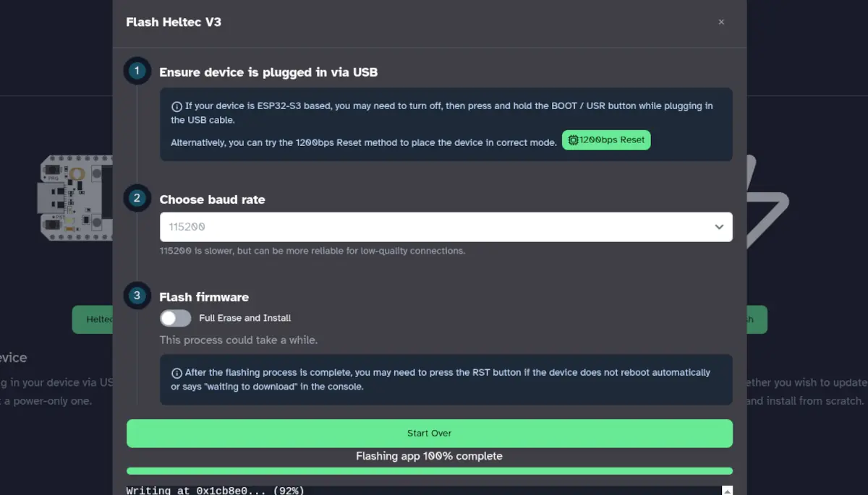The image size is (868, 495).
Task: Click the "Full Erase and Install" label
Action: [x=244, y=318]
